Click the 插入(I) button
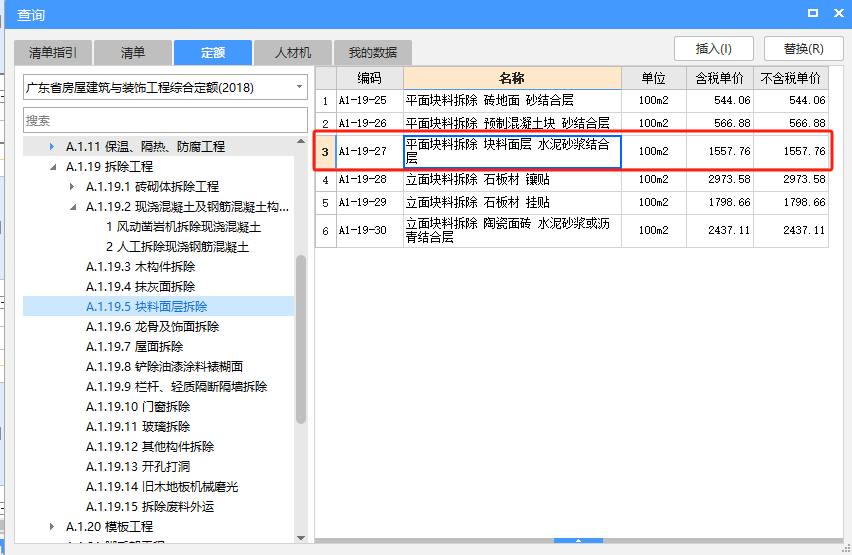The image size is (852, 555). [x=713, y=49]
